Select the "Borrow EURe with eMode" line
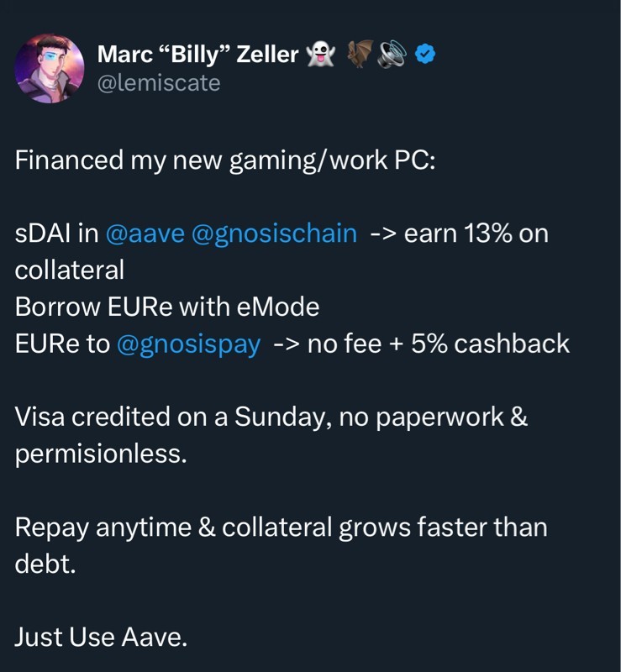This screenshot has height=672, width=621. (x=167, y=307)
